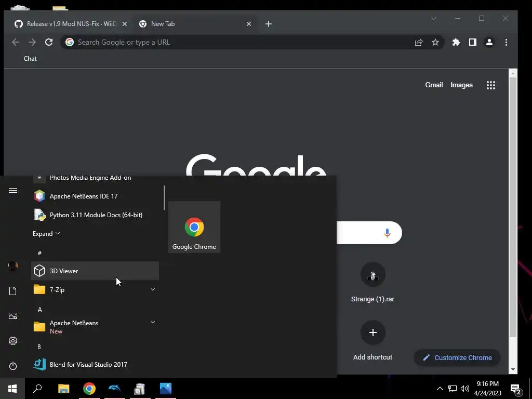Open the clock and date flyout
This screenshot has height=399, width=532.
(x=487, y=389)
